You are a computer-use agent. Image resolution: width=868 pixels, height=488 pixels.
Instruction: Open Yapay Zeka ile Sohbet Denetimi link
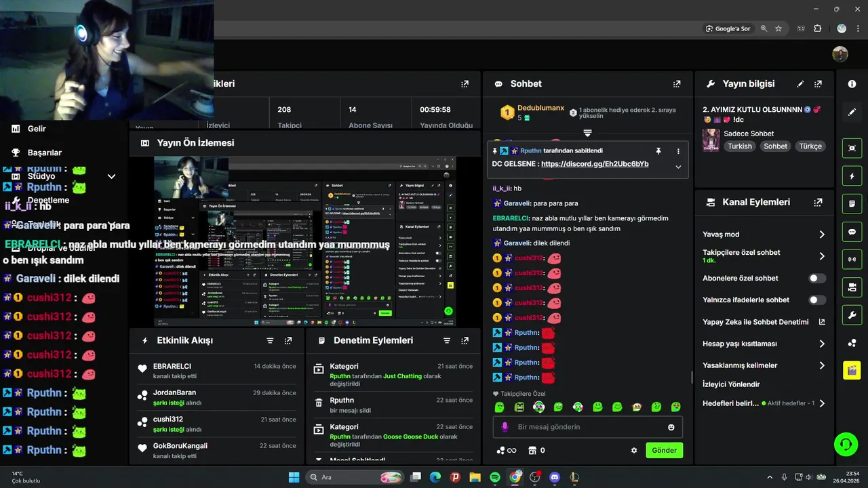pos(764,322)
